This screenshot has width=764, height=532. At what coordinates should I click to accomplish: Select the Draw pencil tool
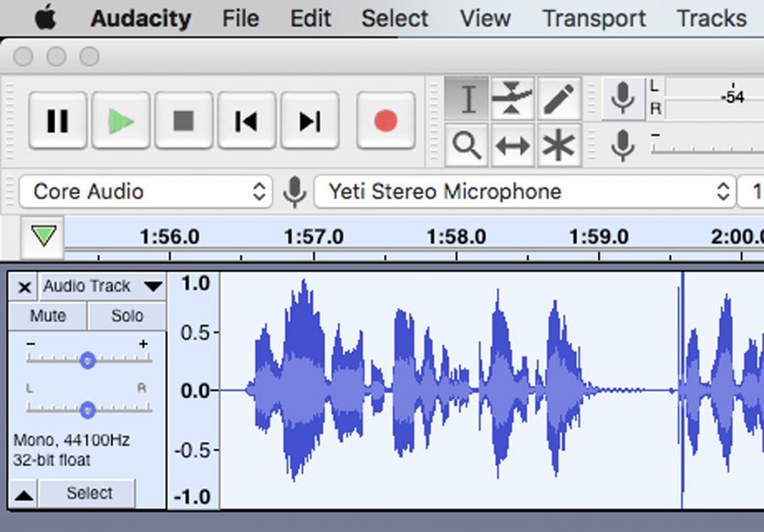click(x=559, y=99)
